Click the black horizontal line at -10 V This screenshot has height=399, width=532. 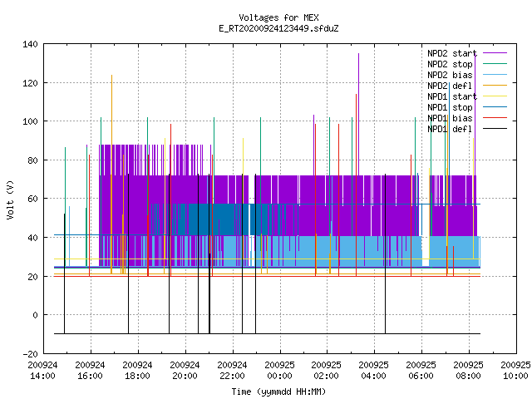click(267, 334)
